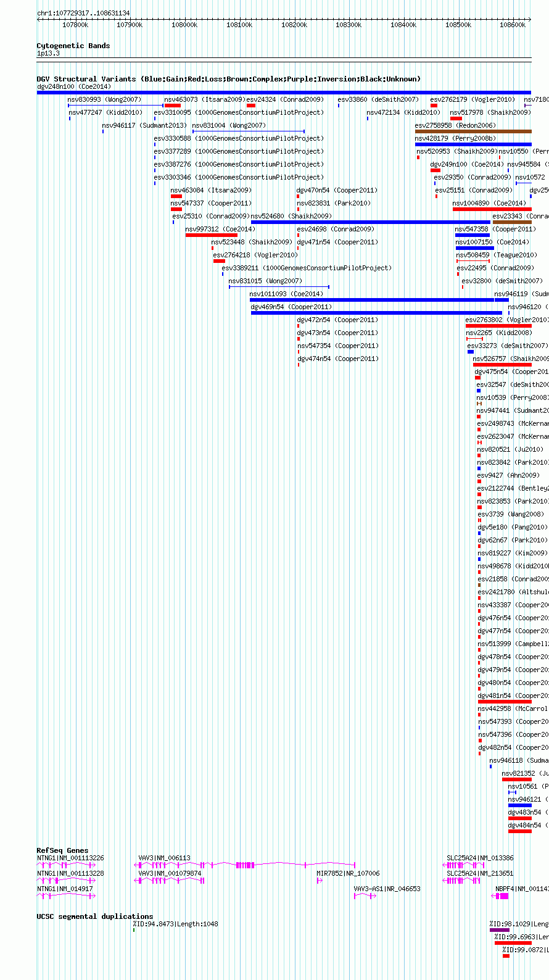Select variant dgv470n54 (Cooper2011)
The height and width of the screenshot is (980, 549).
pos(337,190)
